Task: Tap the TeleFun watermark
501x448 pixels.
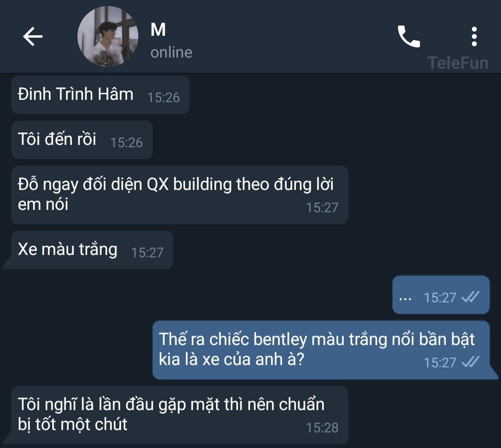Action: tap(458, 63)
